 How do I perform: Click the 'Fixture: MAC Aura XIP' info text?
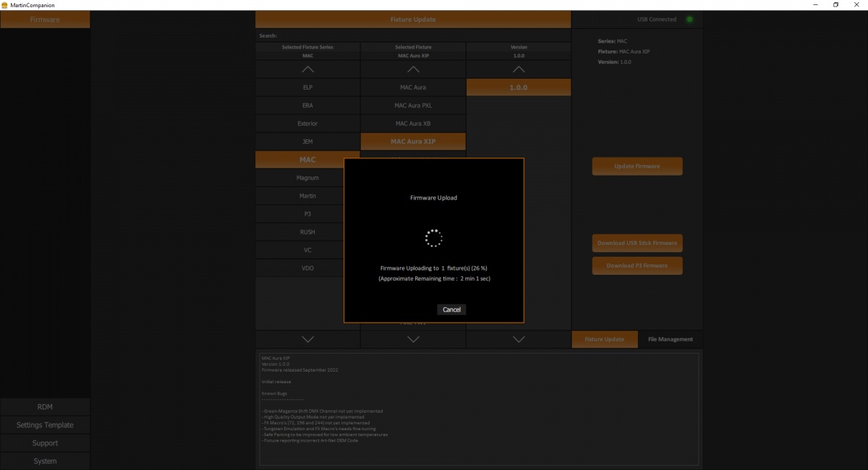[624, 51]
